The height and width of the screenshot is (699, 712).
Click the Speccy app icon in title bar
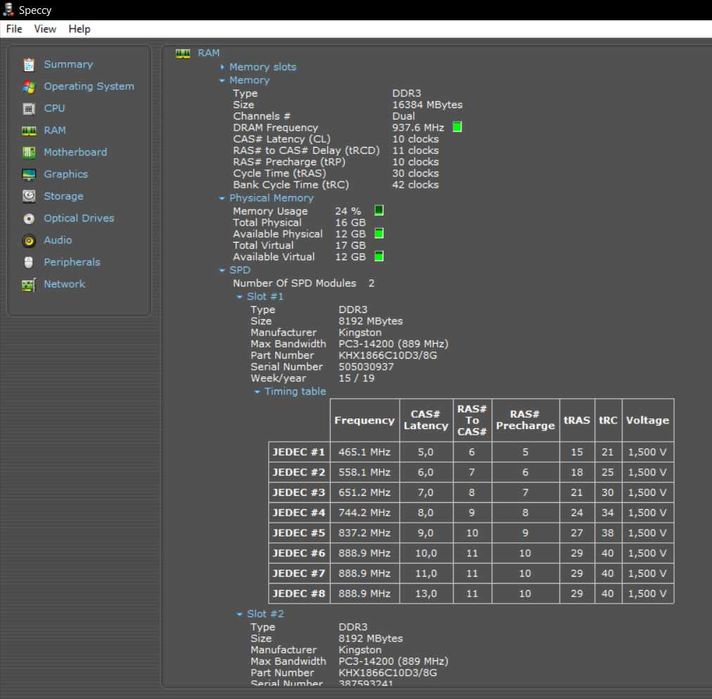click(8, 10)
